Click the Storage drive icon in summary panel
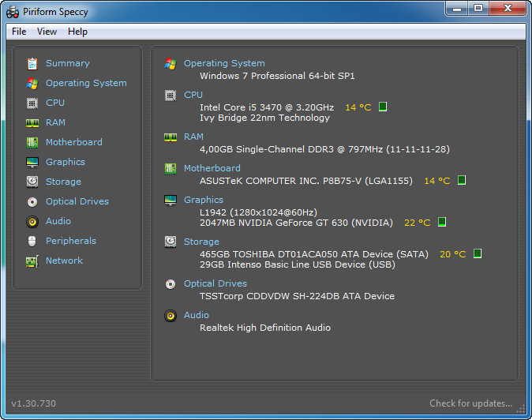The height and width of the screenshot is (420, 532). pos(170,242)
